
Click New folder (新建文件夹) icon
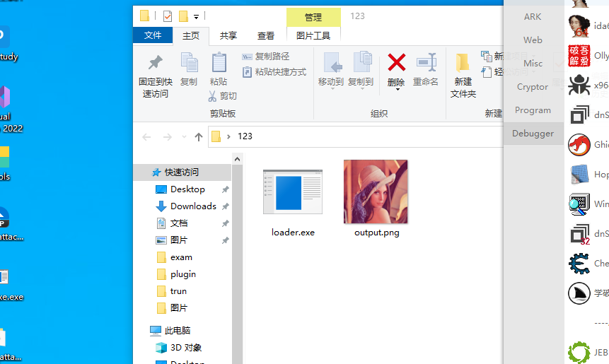point(463,63)
